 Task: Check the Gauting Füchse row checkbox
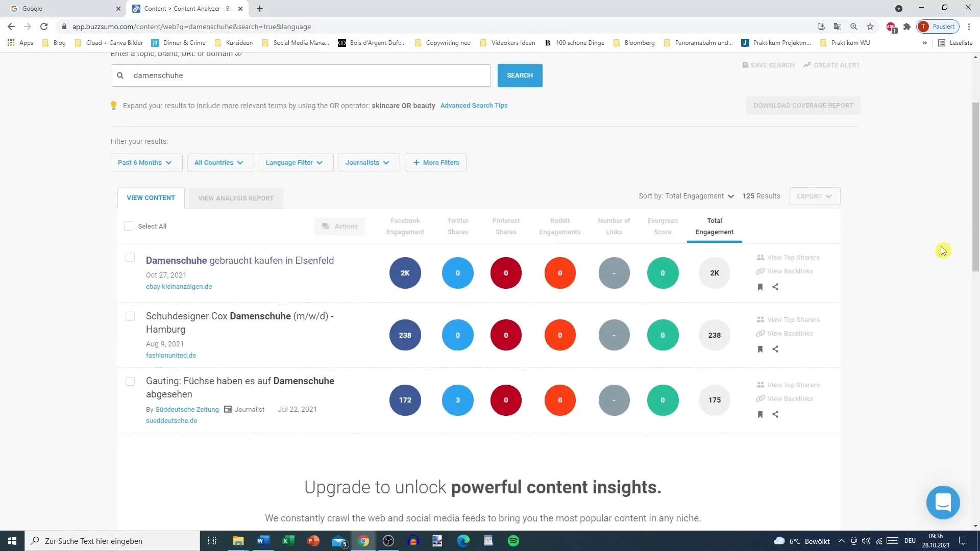click(x=130, y=381)
